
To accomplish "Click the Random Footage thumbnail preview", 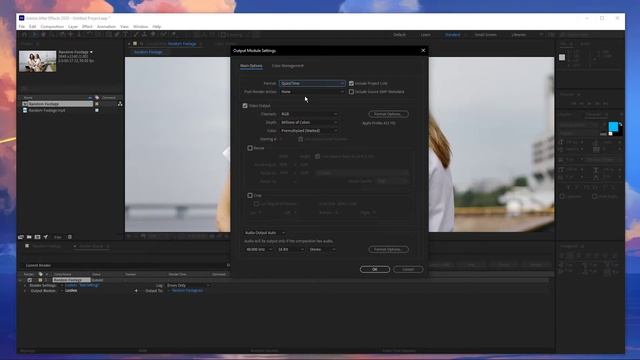I will coord(38,61).
